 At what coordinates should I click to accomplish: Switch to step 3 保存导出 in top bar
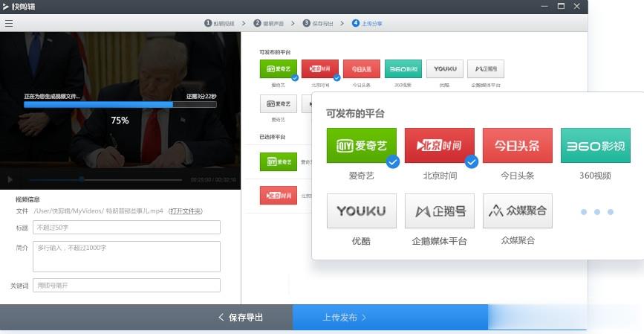coord(319,23)
